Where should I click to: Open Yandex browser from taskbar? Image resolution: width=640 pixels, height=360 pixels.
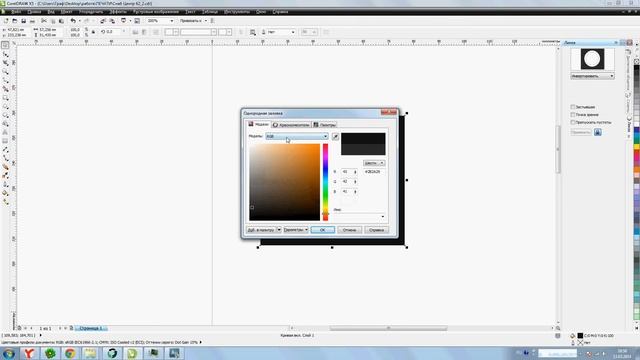pos(29,353)
